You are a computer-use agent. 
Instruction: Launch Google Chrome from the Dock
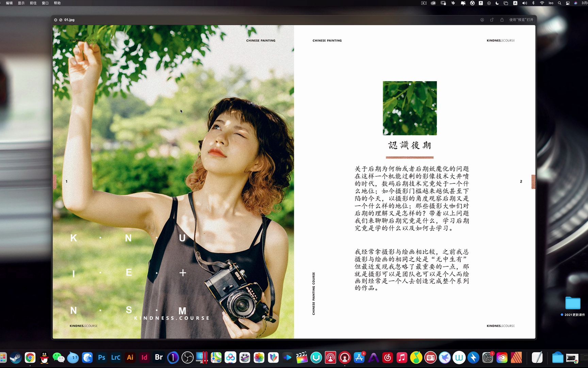30,357
